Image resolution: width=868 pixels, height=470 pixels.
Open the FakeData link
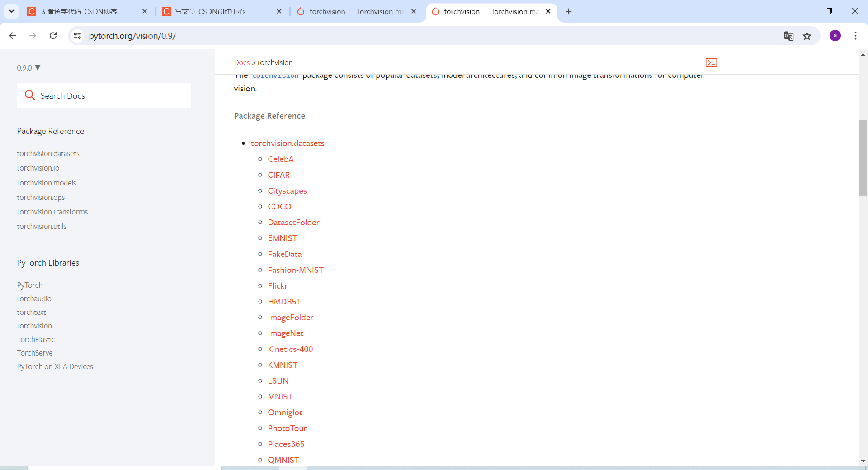(285, 254)
